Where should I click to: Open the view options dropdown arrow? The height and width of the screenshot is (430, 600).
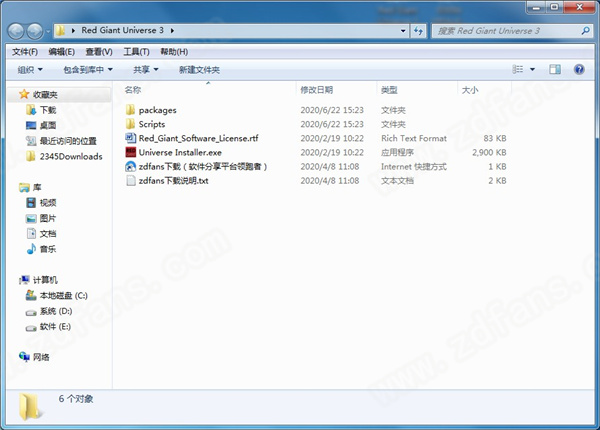tap(532, 70)
